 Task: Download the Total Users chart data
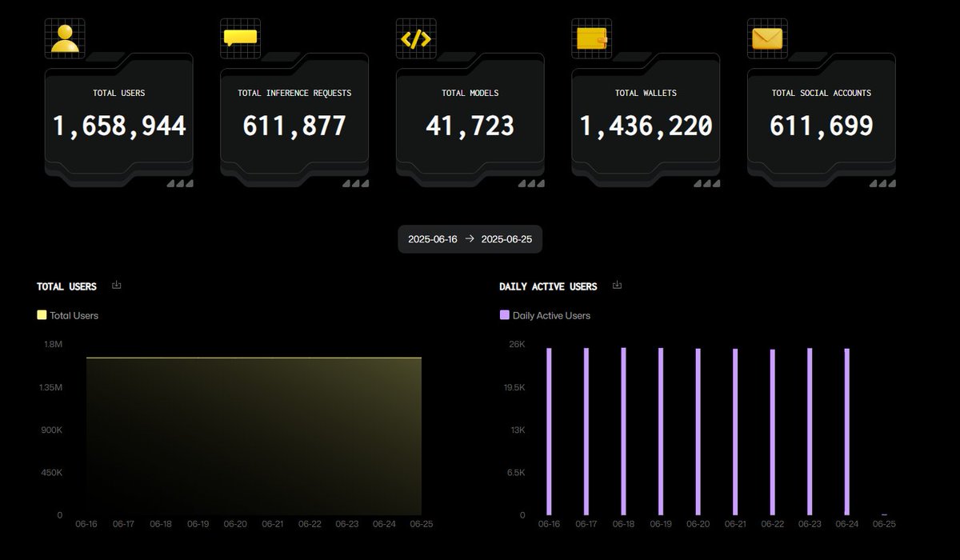coord(117,285)
